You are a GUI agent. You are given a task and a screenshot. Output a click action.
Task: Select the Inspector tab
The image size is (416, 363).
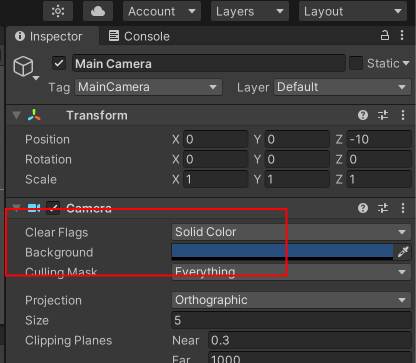pos(49,36)
